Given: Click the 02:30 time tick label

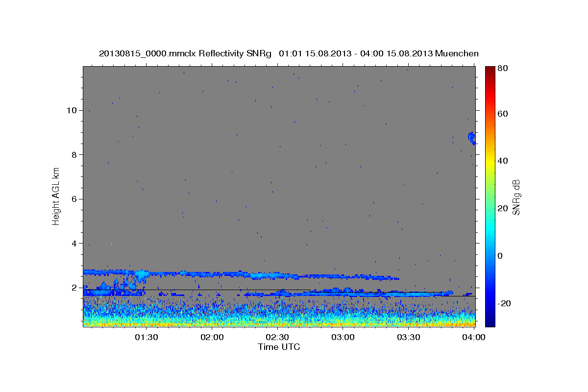Looking at the screenshot, I should pos(277,337).
